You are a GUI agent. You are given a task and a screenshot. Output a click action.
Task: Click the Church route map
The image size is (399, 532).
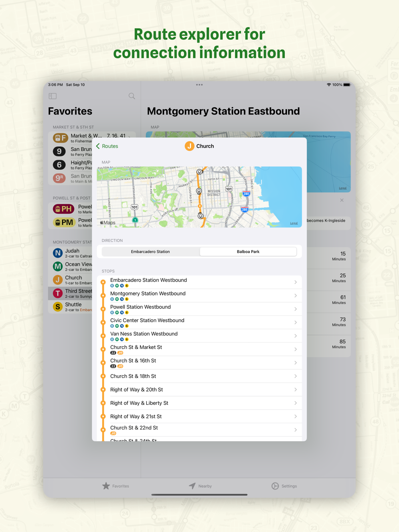click(199, 197)
